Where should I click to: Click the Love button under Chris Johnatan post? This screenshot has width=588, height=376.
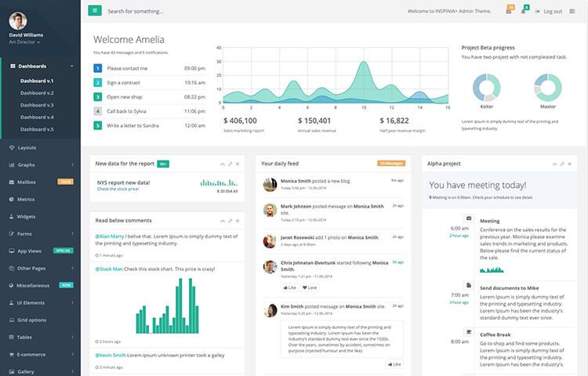point(310,287)
